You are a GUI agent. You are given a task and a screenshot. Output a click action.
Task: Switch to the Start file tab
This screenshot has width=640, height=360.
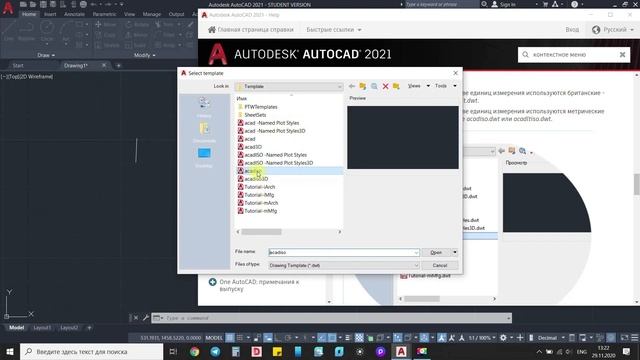click(18, 66)
